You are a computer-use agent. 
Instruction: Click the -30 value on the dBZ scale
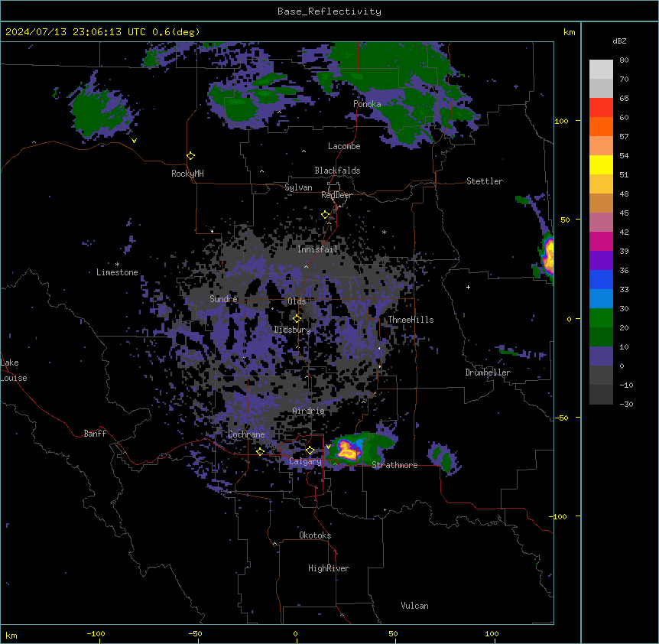click(x=626, y=404)
